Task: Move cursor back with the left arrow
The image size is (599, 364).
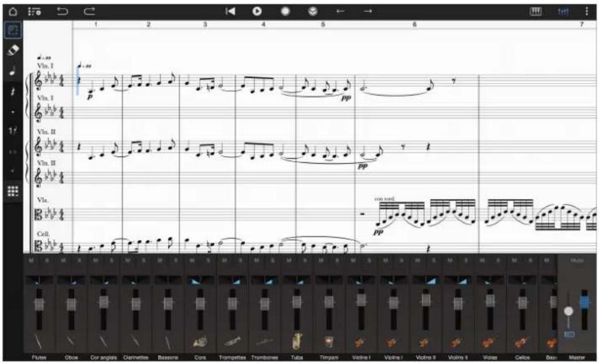Action: pos(340,11)
